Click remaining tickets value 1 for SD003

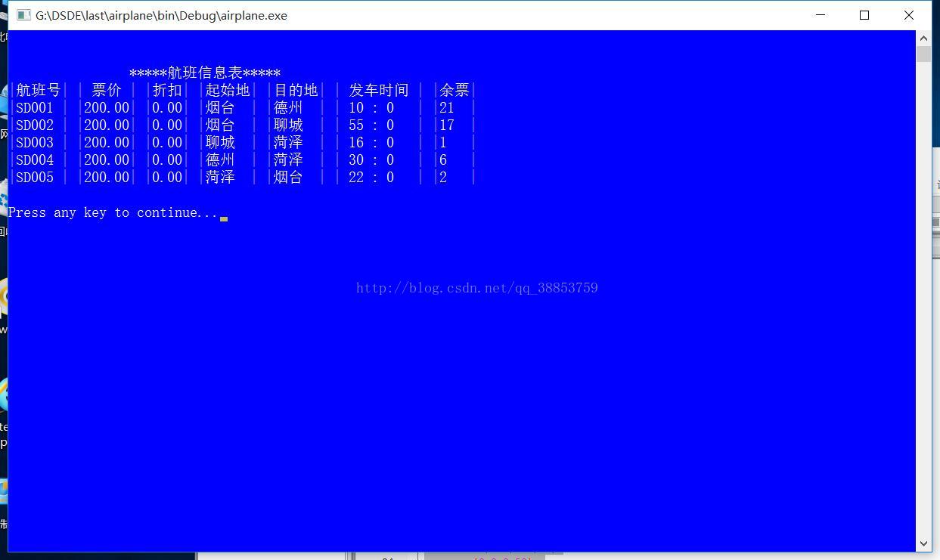point(443,142)
